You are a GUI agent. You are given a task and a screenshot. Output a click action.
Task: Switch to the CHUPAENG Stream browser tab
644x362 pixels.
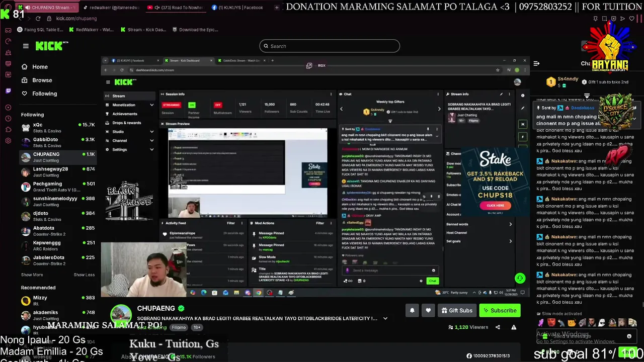coord(46,8)
